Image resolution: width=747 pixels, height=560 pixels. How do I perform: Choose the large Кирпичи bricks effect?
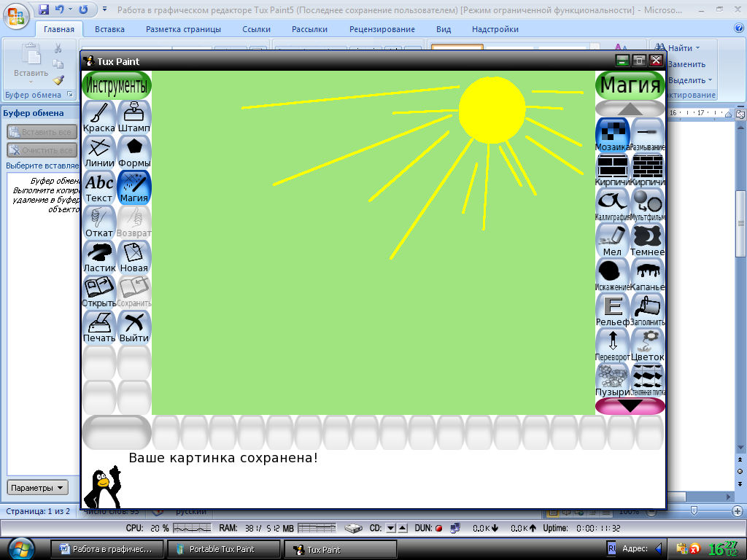tap(613, 170)
